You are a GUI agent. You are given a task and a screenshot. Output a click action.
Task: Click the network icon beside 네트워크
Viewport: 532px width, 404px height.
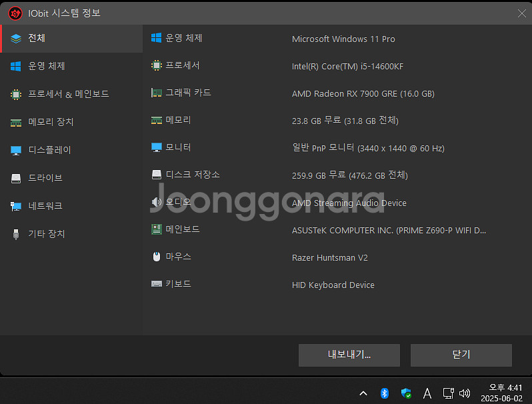click(16, 206)
